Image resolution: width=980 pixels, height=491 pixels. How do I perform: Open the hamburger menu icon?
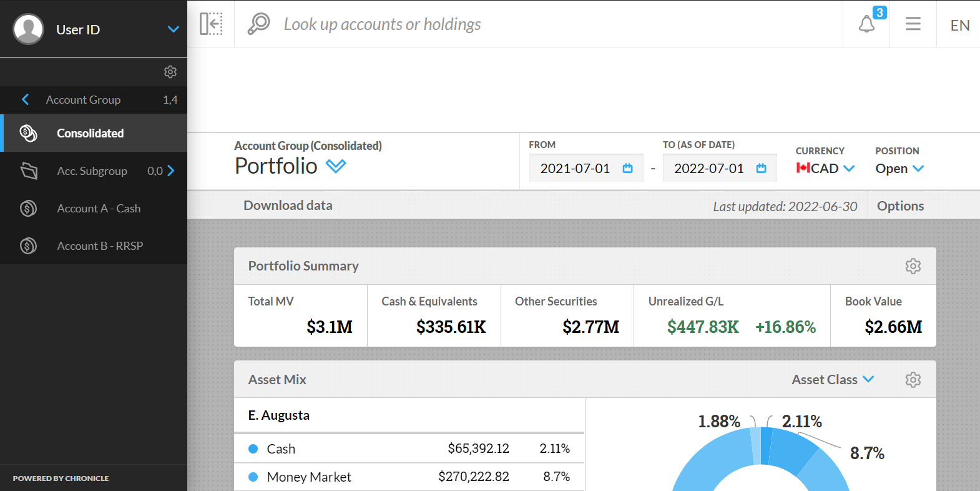pos(913,24)
